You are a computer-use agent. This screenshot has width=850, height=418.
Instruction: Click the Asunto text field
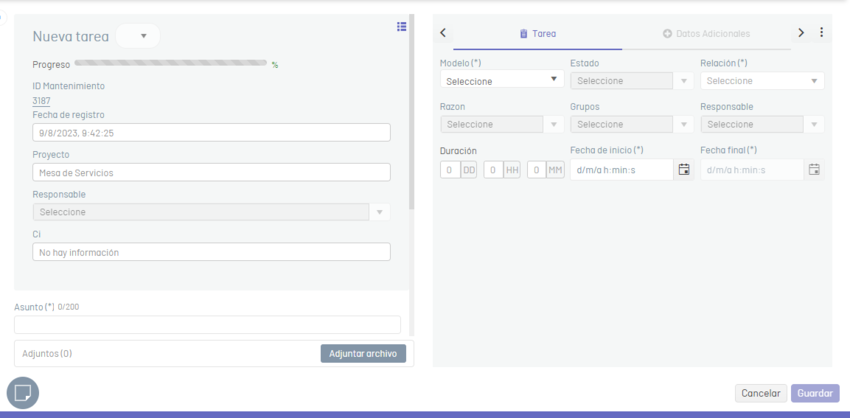click(207, 325)
